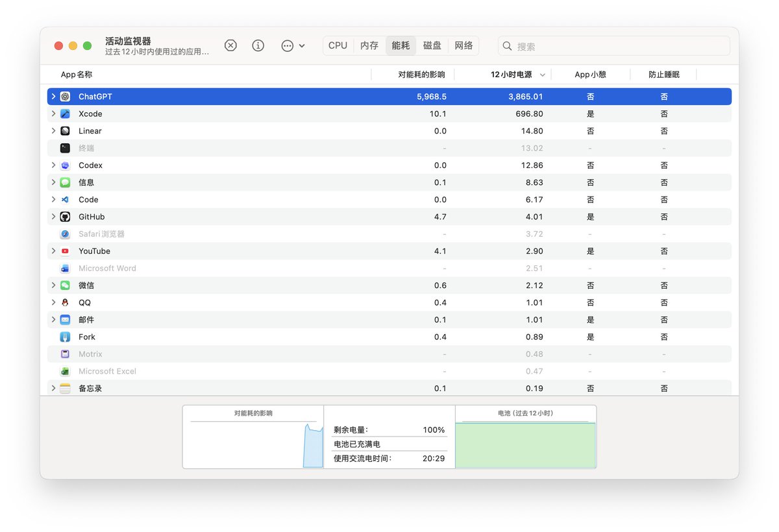Click the 活动监视器 window title
This screenshot has width=779, height=532.
[x=128, y=41]
